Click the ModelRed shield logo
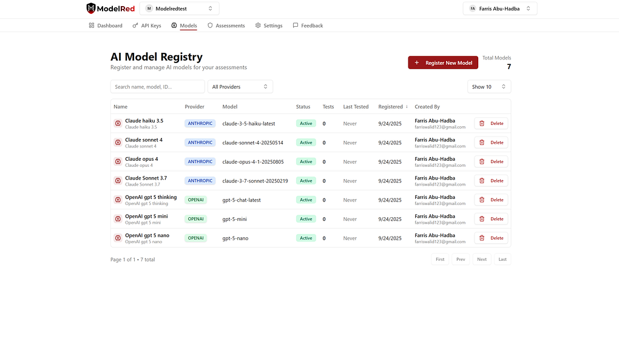The height and width of the screenshot is (364, 619). tap(91, 8)
